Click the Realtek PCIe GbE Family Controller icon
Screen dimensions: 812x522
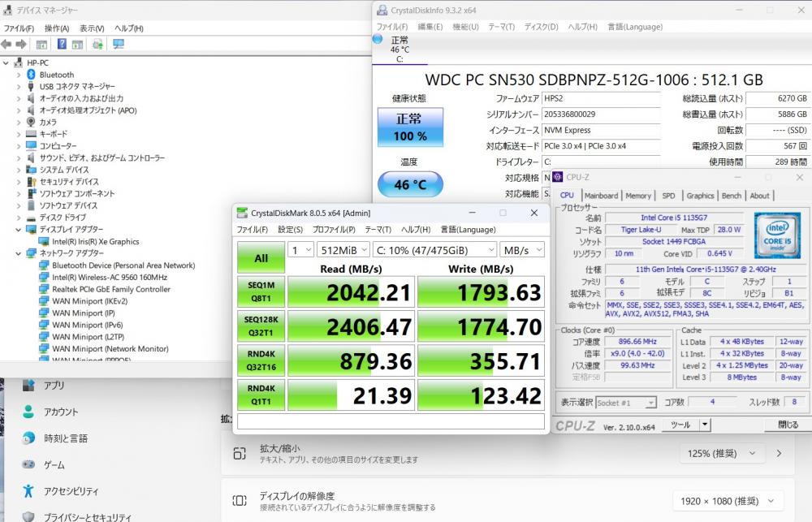(x=44, y=289)
